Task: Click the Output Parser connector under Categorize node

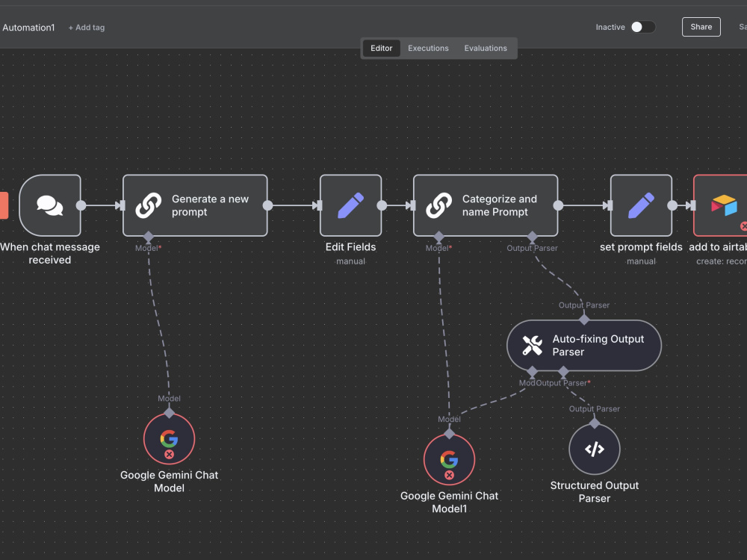Action: [x=532, y=236]
